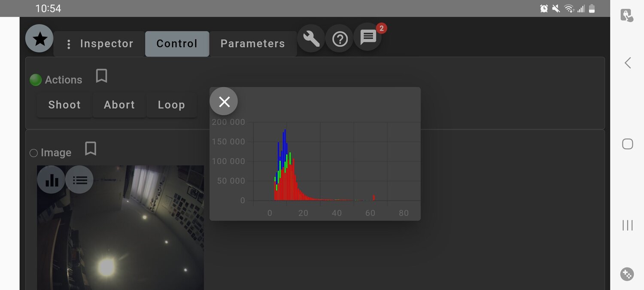644x290 pixels.
Task: Tap the touch assistant icon top right
Action: [627, 15]
